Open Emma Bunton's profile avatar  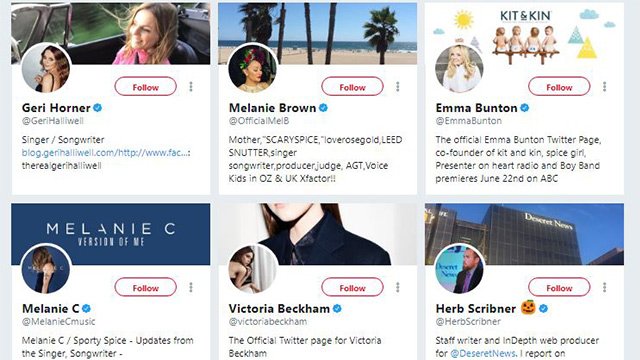460,69
